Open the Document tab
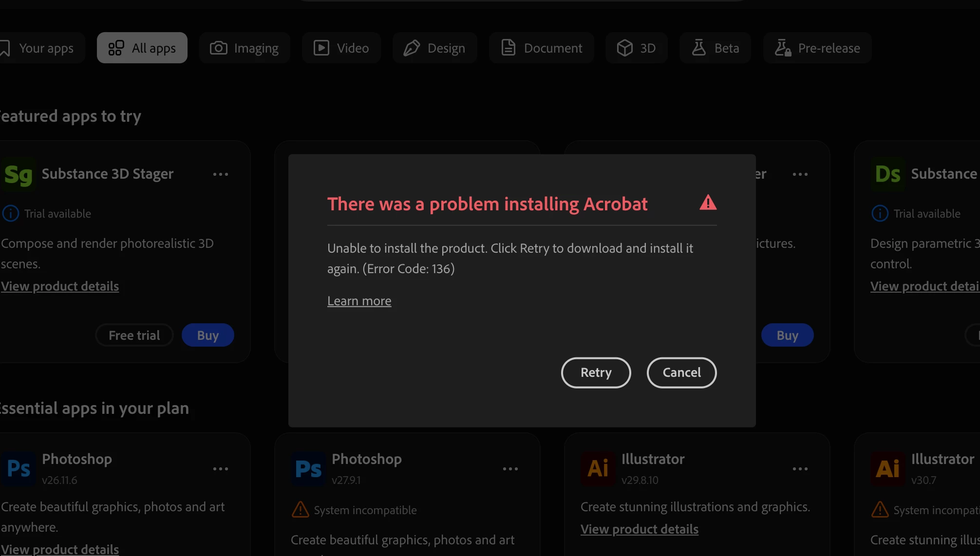 pos(542,48)
